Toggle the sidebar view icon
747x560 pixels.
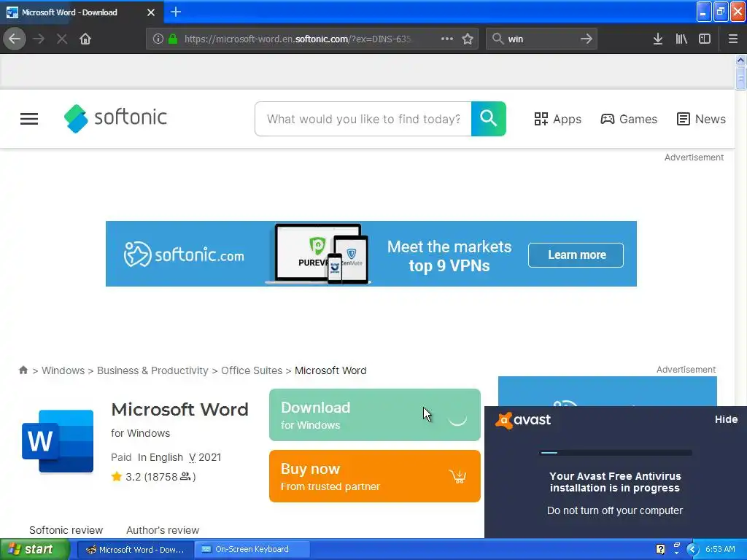705,39
